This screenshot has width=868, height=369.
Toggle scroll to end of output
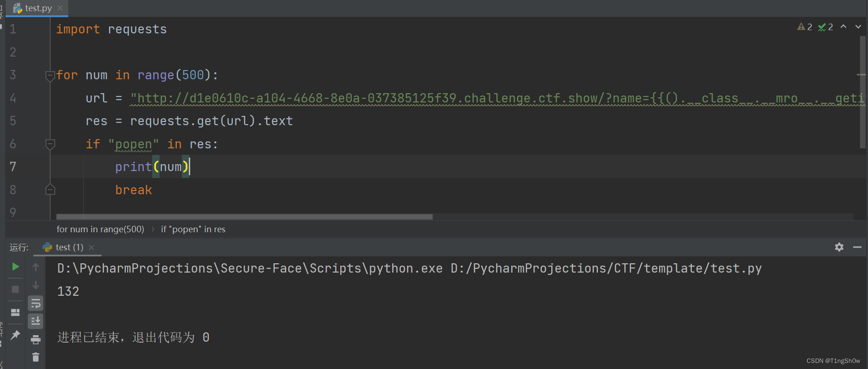coord(36,321)
